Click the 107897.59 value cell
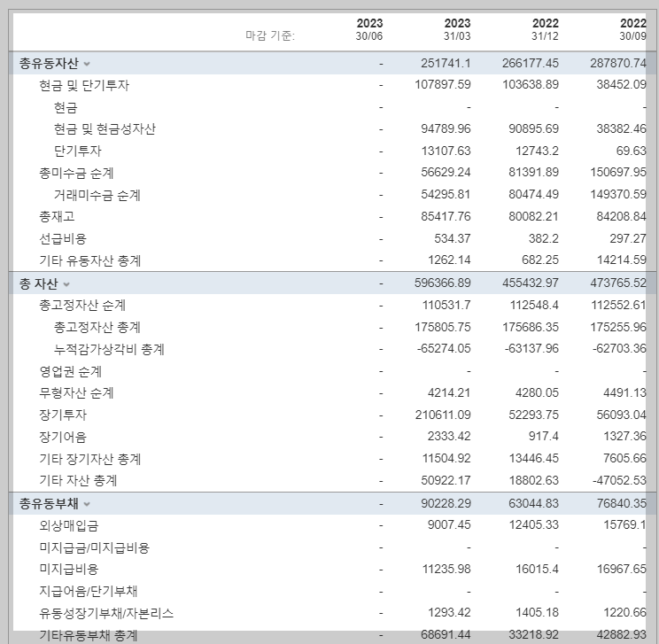Image resolution: width=659 pixels, height=644 pixels. pos(443,85)
